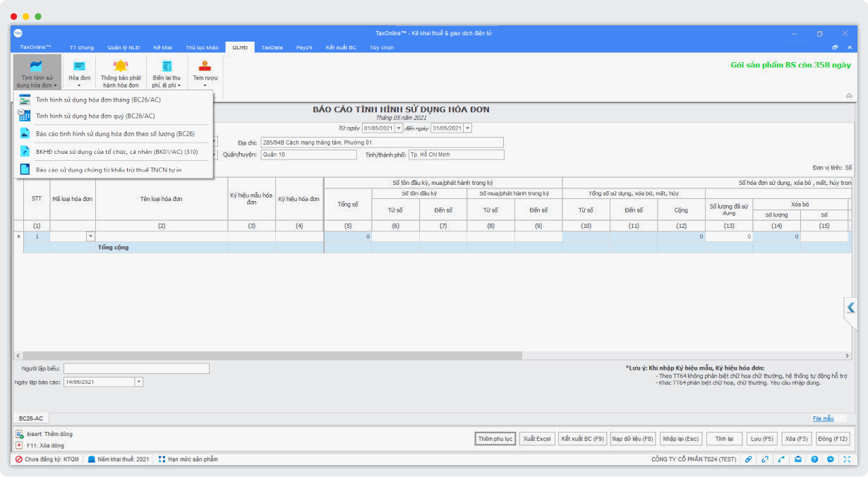Click the Người lập biểu input field
This screenshot has height=477, width=868.
click(x=136, y=368)
